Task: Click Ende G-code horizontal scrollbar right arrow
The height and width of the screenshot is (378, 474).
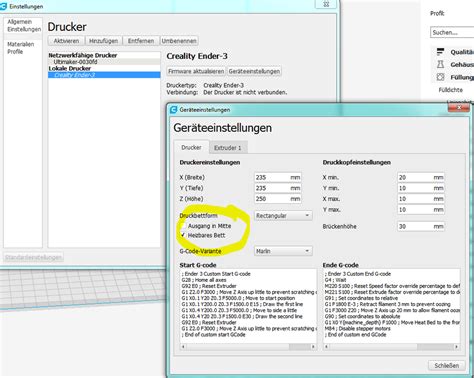Action: [457, 347]
